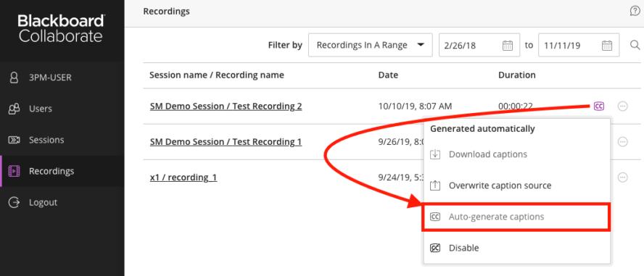The height and width of the screenshot is (276, 644).
Task: Click the 3PM-USER profile icon
Action: click(15, 78)
